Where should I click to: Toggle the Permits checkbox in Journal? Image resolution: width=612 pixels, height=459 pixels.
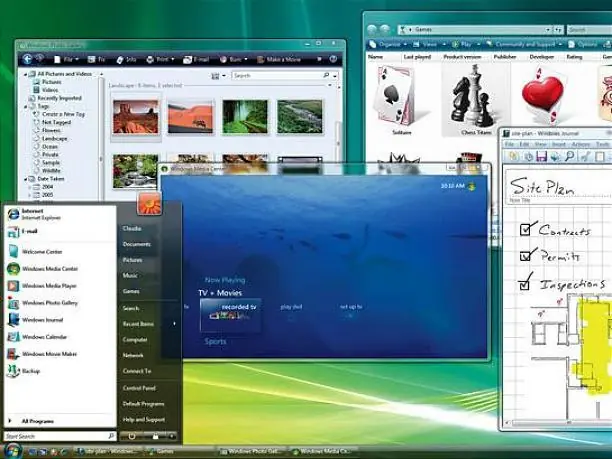pyautogui.click(x=525, y=256)
